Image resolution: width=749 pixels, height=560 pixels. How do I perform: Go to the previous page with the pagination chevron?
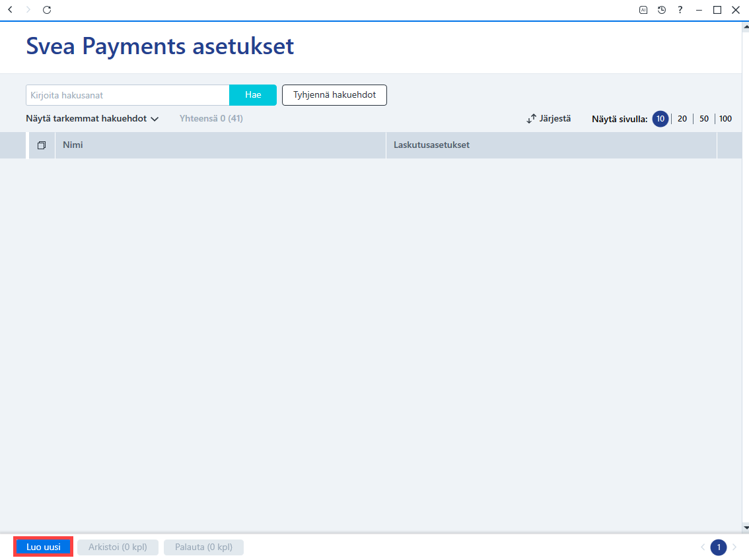coord(703,547)
